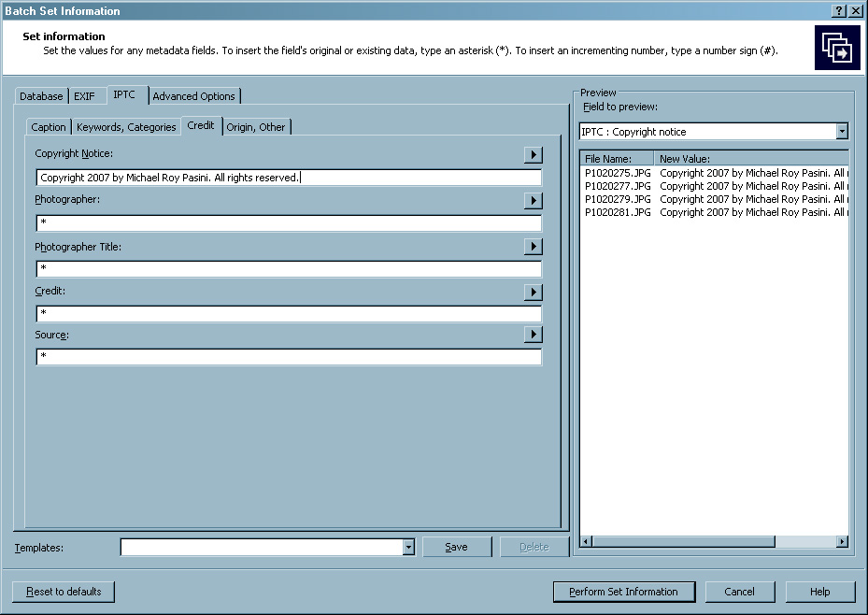The image size is (868, 615).
Task: Switch to the EXIF tab
Action: tap(84, 96)
